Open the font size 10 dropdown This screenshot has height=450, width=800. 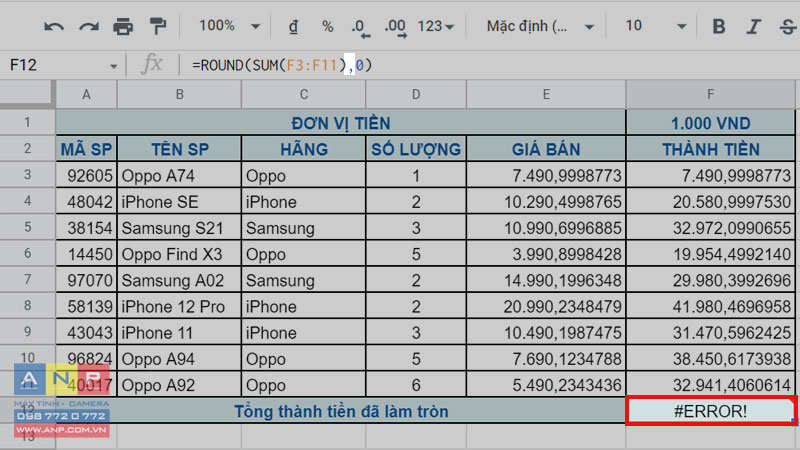coord(655,26)
